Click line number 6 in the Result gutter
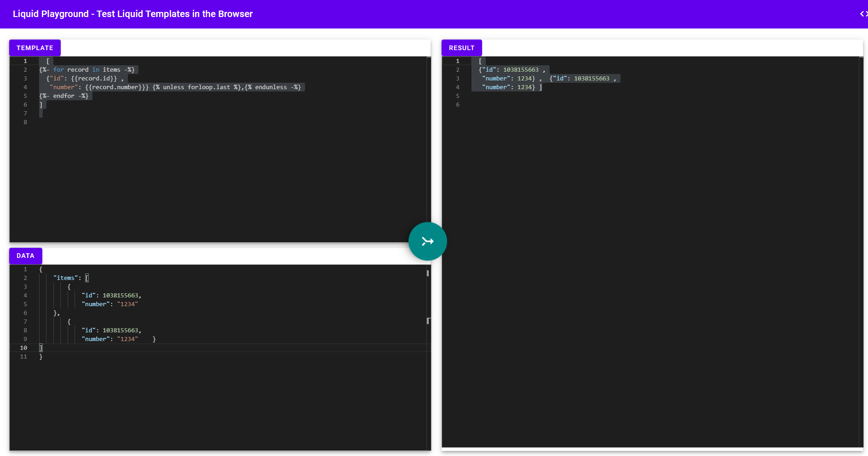This screenshot has height=456, width=868. (x=458, y=105)
